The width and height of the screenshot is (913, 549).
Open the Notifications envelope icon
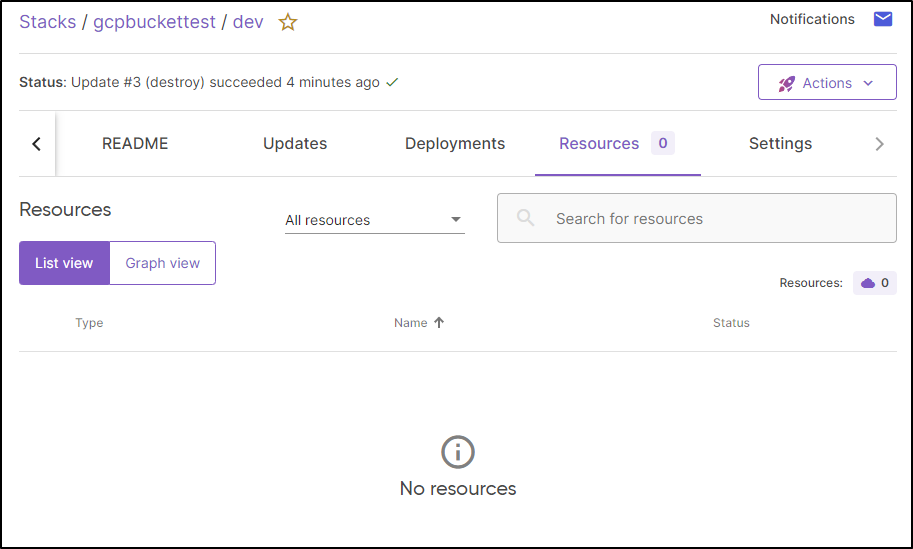click(x=883, y=19)
